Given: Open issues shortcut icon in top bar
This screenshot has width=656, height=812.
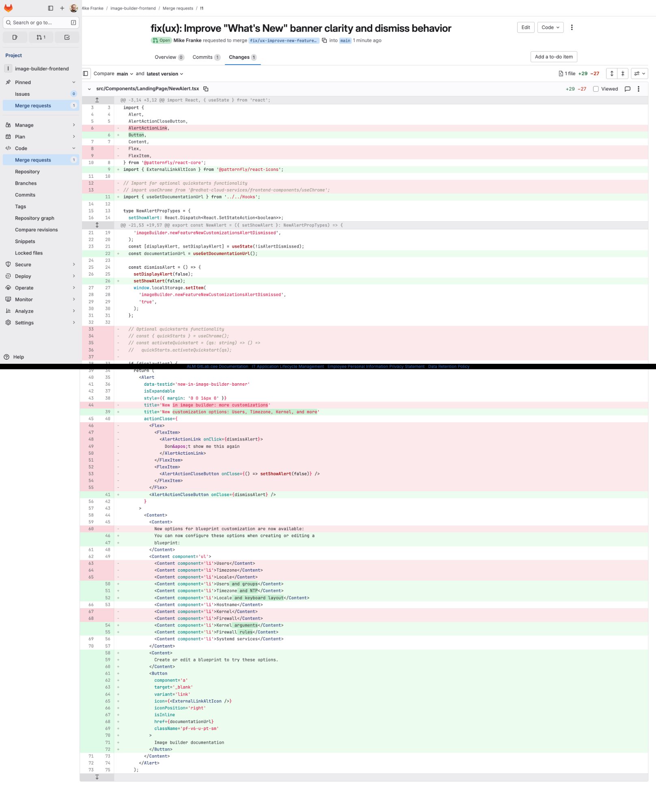Looking at the screenshot, I should [x=15, y=37].
